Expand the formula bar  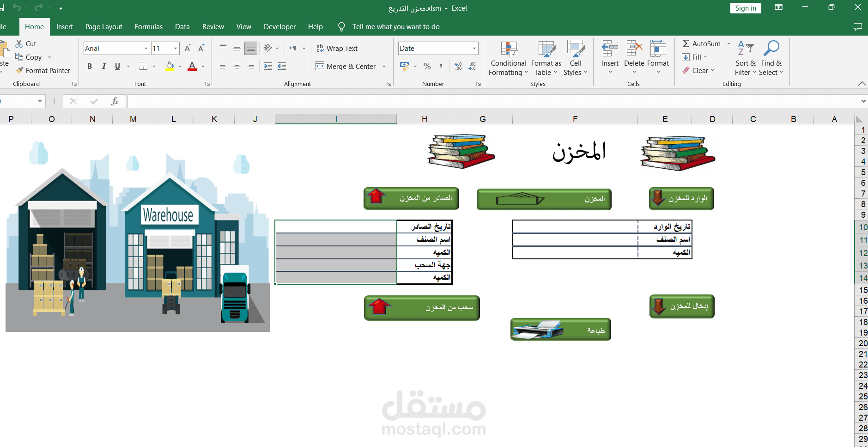click(x=863, y=101)
